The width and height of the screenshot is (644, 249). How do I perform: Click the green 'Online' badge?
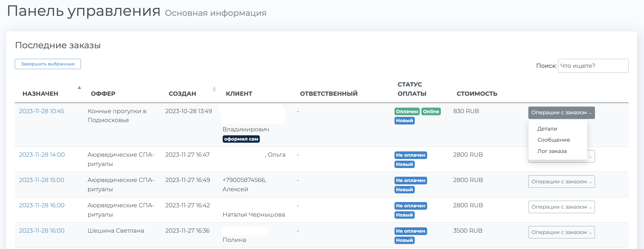(431, 112)
